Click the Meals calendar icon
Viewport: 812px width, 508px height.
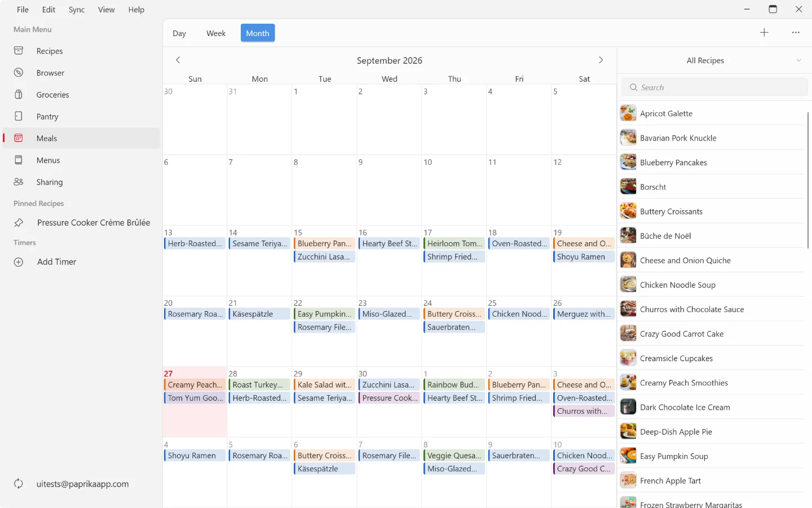tap(19, 138)
